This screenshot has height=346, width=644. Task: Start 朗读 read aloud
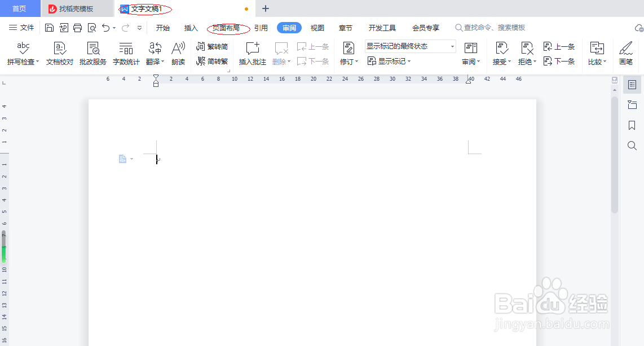178,54
